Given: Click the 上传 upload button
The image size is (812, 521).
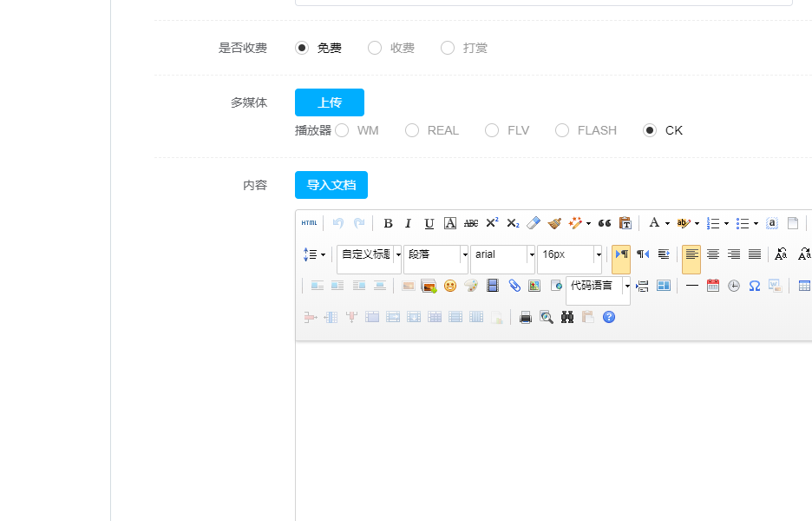Looking at the screenshot, I should click(x=330, y=102).
